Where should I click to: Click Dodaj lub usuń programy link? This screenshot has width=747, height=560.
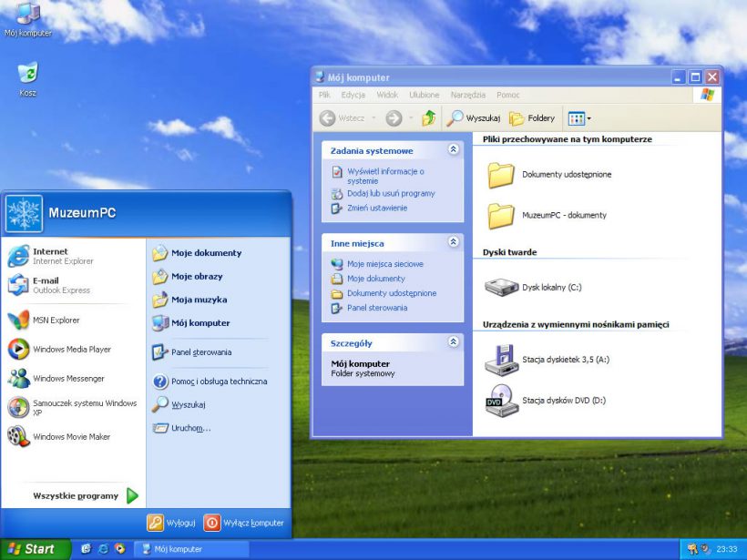(390, 194)
